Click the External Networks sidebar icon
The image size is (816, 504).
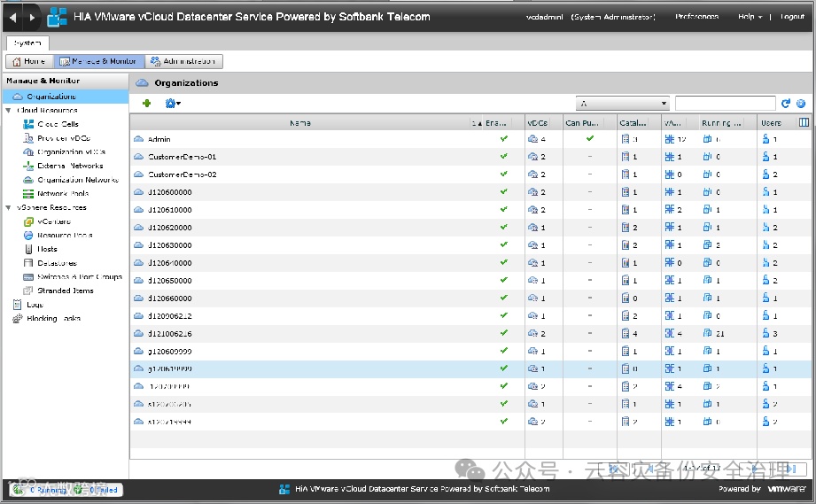point(28,166)
